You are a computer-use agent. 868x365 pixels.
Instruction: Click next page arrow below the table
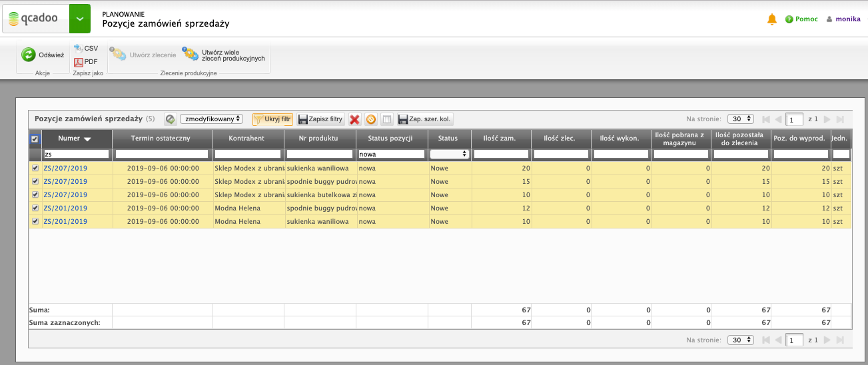coord(827,340)
